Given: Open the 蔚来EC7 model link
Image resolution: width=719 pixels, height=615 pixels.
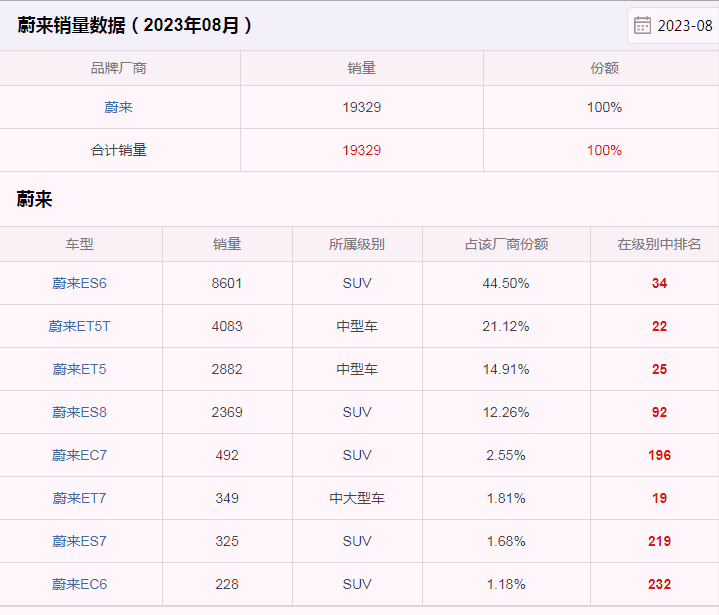Looking at the screenshot, I should pyautogui.click(x=79, y=455).
